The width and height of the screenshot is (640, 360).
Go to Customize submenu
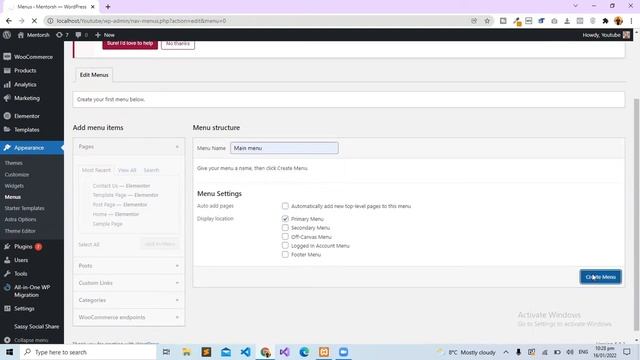[17, 175]
